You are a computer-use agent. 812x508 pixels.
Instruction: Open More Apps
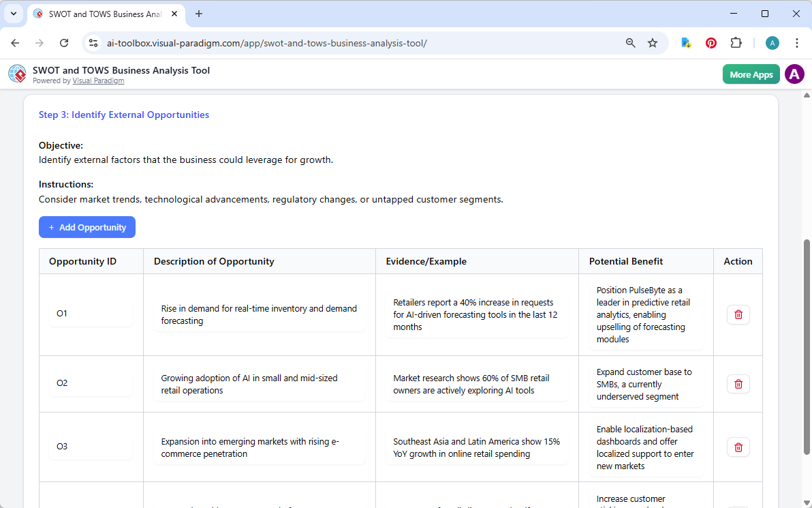(x=751, y=74)
